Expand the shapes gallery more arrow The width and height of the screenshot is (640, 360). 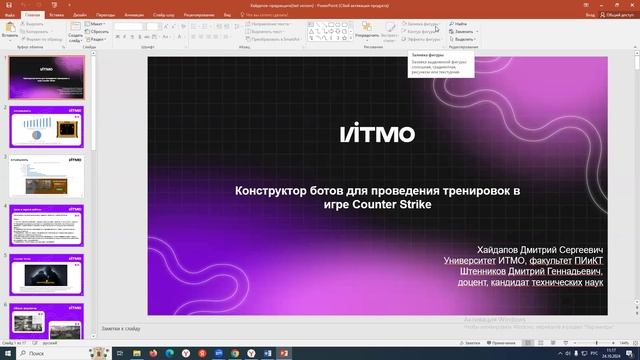(351, 38)
